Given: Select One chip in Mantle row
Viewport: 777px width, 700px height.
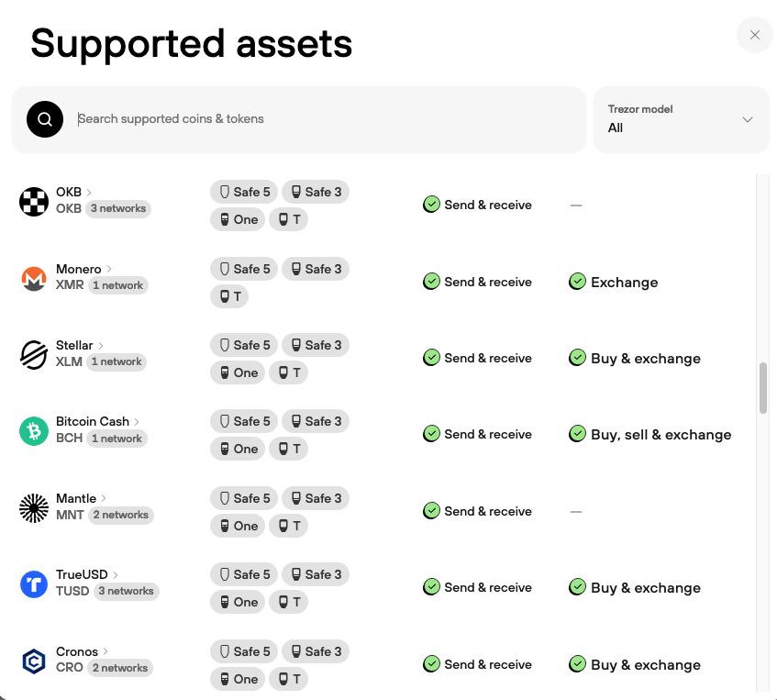Looking at the screenshot, I should pyautogui.click(x=238, y=526).
